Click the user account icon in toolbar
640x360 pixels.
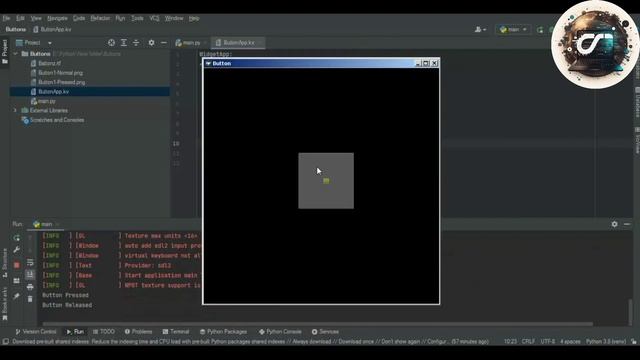pos(480,29)
